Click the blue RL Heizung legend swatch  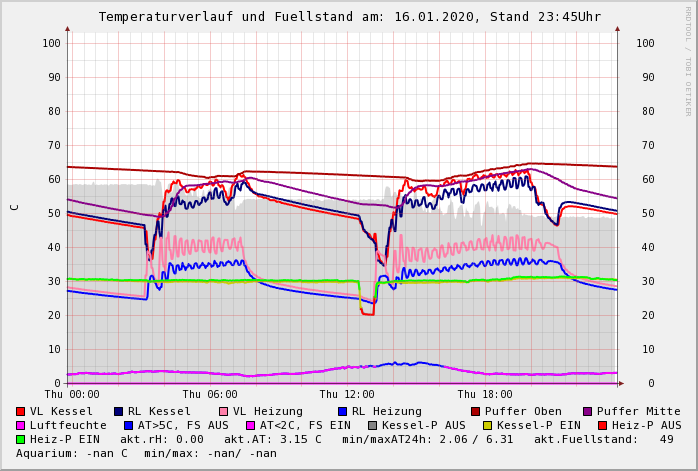pos(342,411)
